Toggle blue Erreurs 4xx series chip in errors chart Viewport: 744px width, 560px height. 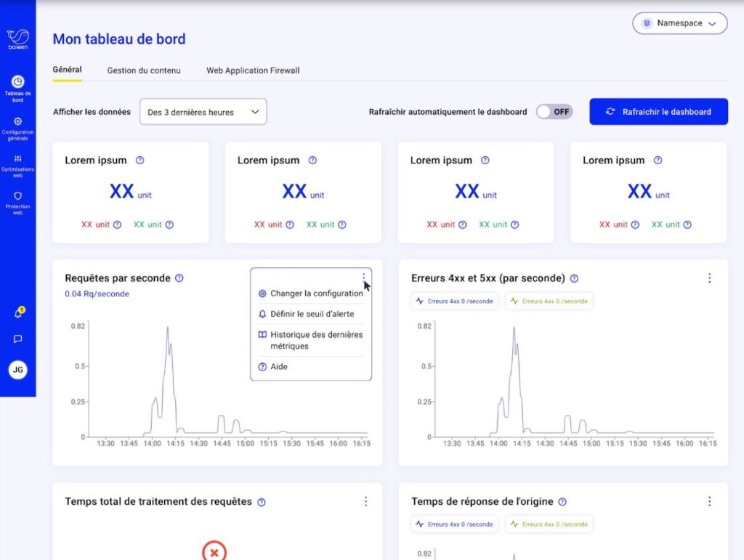click(455, 301)
